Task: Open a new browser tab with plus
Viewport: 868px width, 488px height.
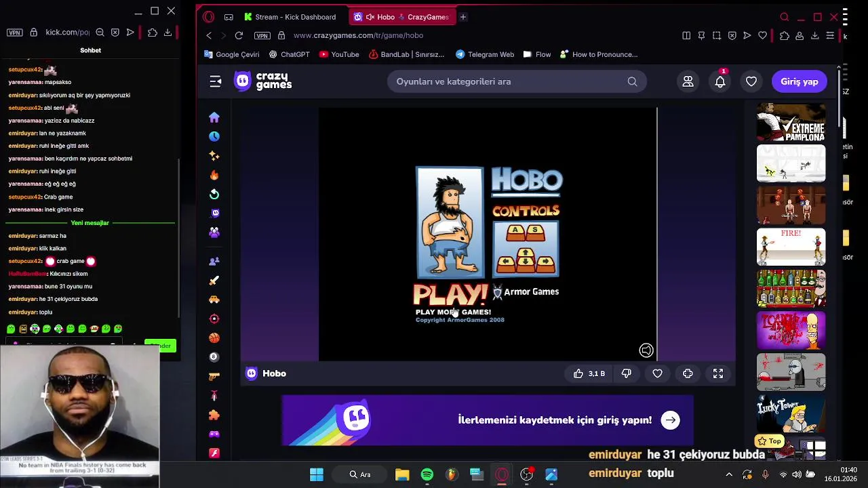Action: 462,17
